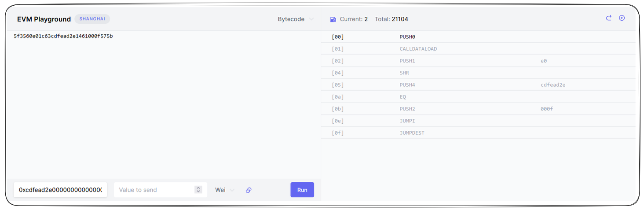The width and height of the screenshot is (644, 210).
Task: Select the CALLDATALOAD instruction row
Action: point(478,49)
